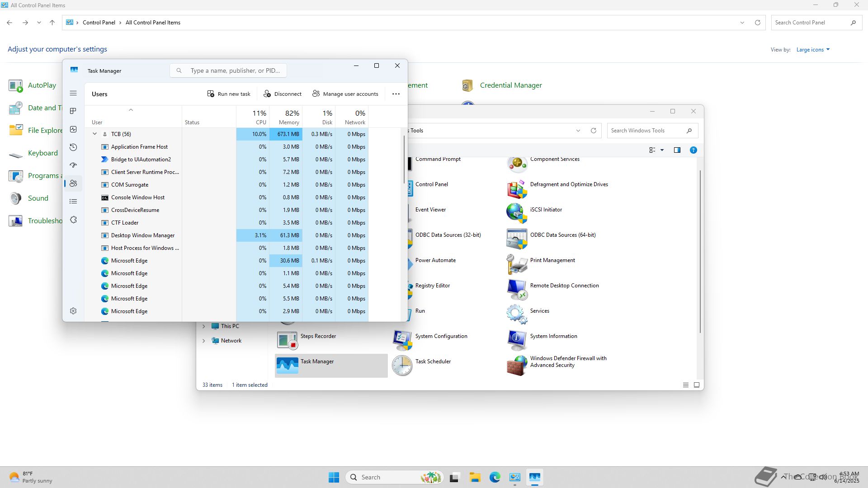Switch to large icons view in status bar
This screenshot has height=488, width=868.
(696, 385)
